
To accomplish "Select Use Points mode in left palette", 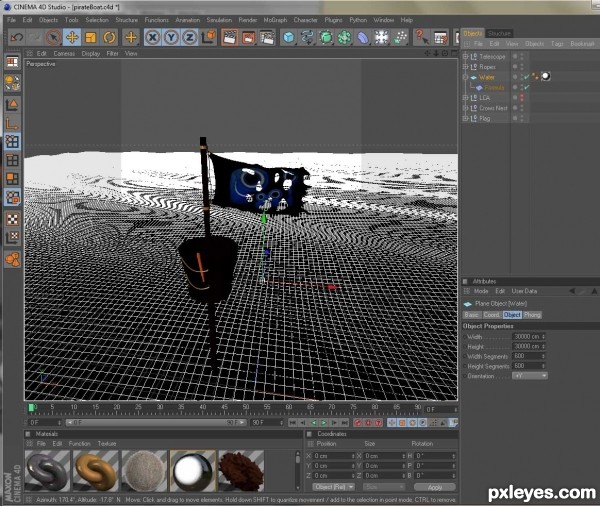I will click(13, 142).
